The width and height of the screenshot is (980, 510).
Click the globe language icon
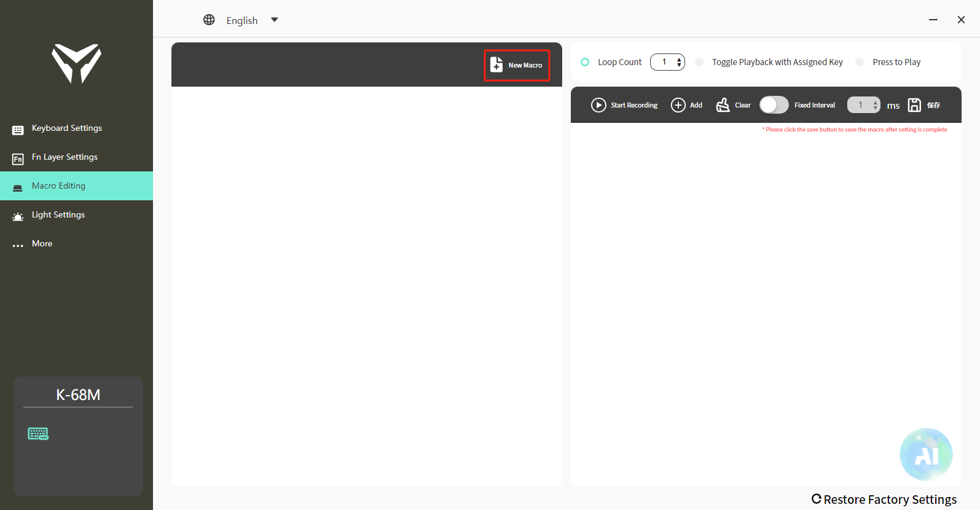[x=209, y=20]
